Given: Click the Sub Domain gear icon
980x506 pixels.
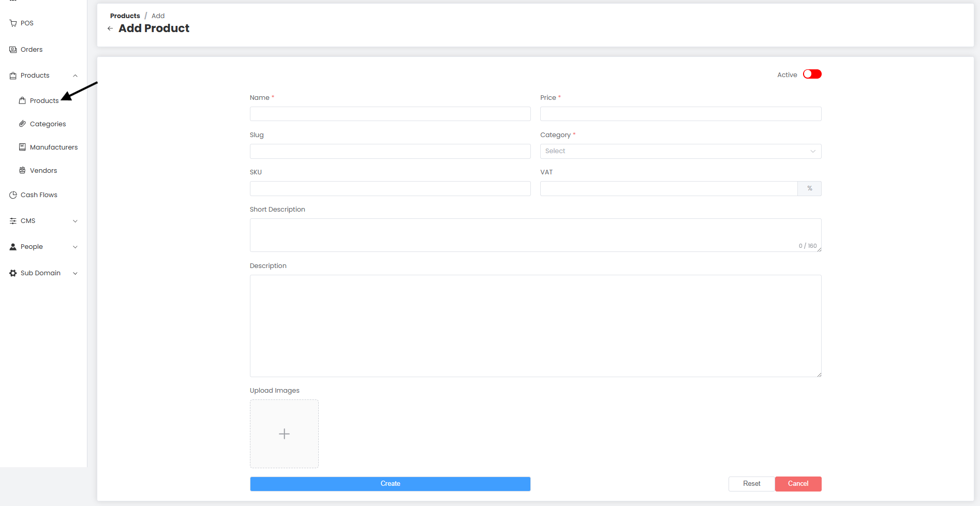Looking at the screenshot, I should pos(12,273).
